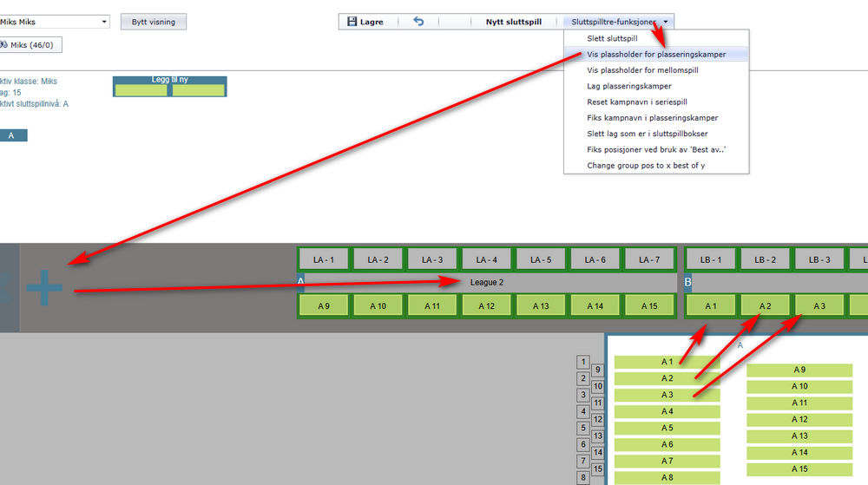Screen dimensions: 868x485
Task: Open Sluttspilltre-funksjoner dropdown
Action: pyautogui.click(x=619, y=22)
